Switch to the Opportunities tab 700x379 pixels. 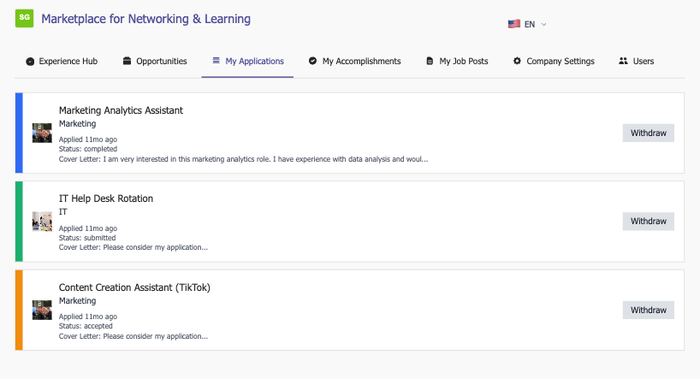coord(155,61)
